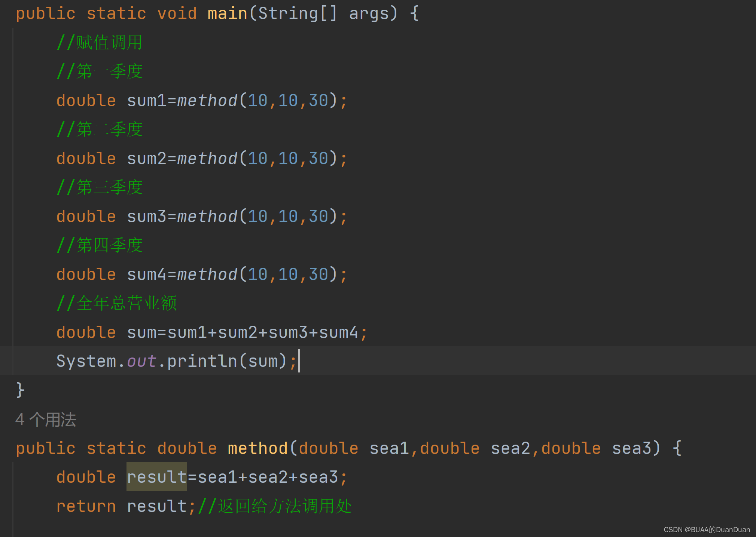The height and width of the screenshot is (537, 756).
Task: Click the 第二季度 comment
Action: 100,129
